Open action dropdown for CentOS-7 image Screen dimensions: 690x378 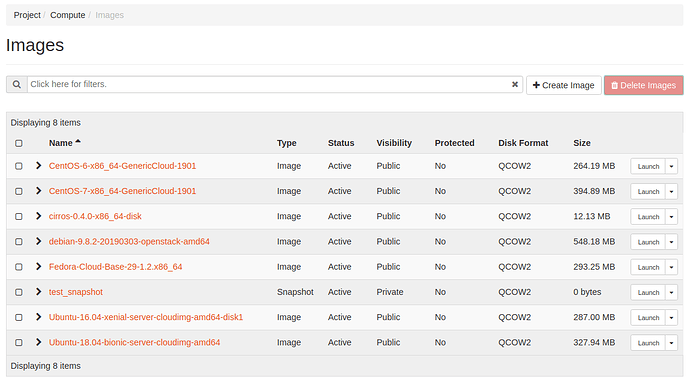(x=672, y=191)
